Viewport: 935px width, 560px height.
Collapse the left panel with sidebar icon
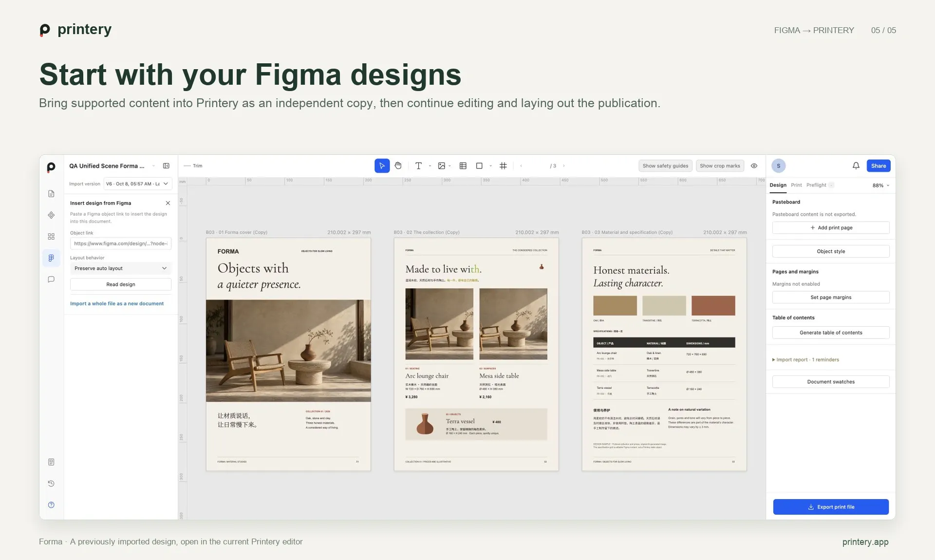coord(166,166)
